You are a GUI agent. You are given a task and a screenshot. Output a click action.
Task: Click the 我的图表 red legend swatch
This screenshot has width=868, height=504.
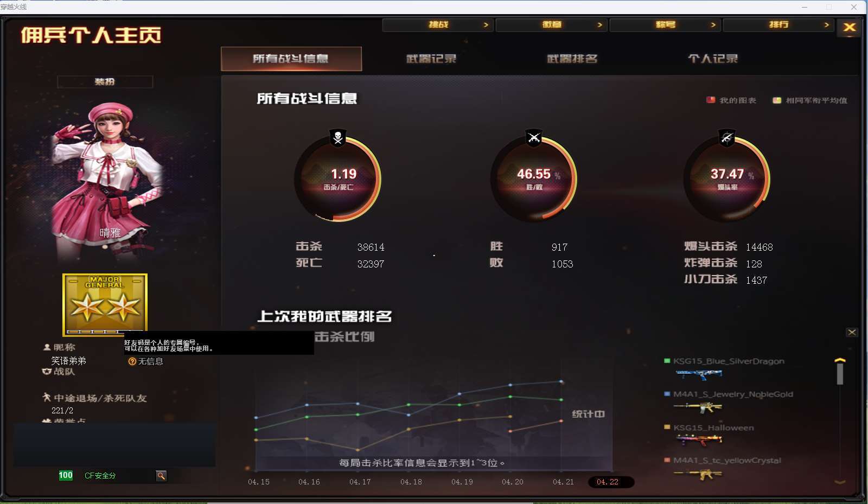coord(711,100)
